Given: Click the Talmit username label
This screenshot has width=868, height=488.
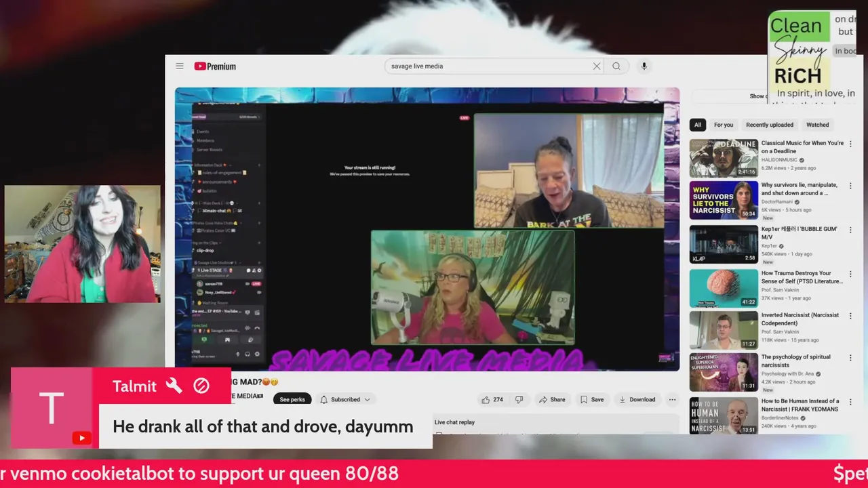Looking at the screenshot, I should pyautogui.click(x=134, y=386).
